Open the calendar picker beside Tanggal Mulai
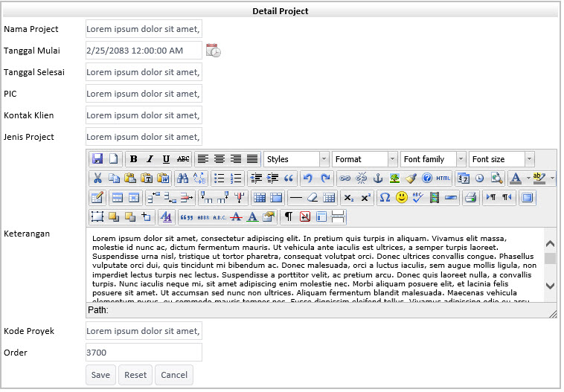Image resolution: width=564 pixels, height=392 pixels. (213, 51)
